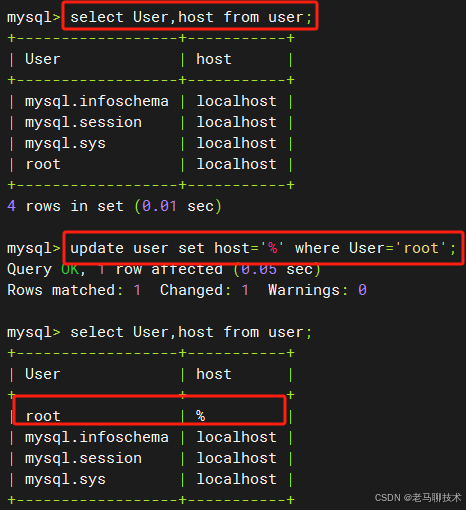466x510 pixels.
Task: Click '4 rows in set (0.01 sec)' line
Action: point(114,206)
